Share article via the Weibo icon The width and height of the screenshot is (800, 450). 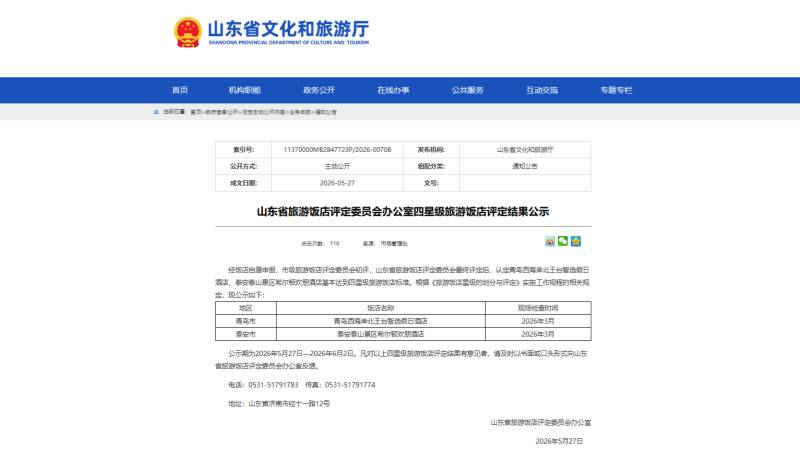pyautogui.click(x=549, y=241)
